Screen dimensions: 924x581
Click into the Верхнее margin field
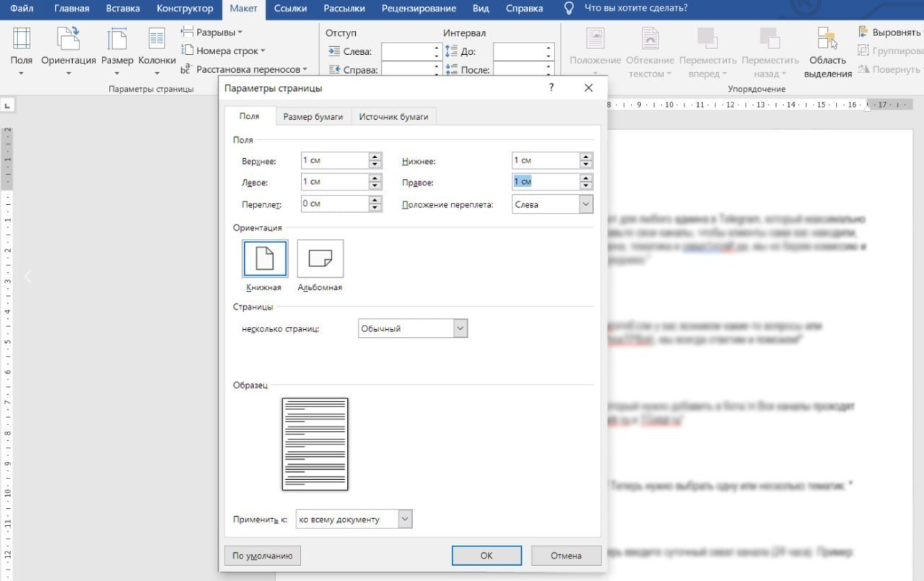coord(334,160)
